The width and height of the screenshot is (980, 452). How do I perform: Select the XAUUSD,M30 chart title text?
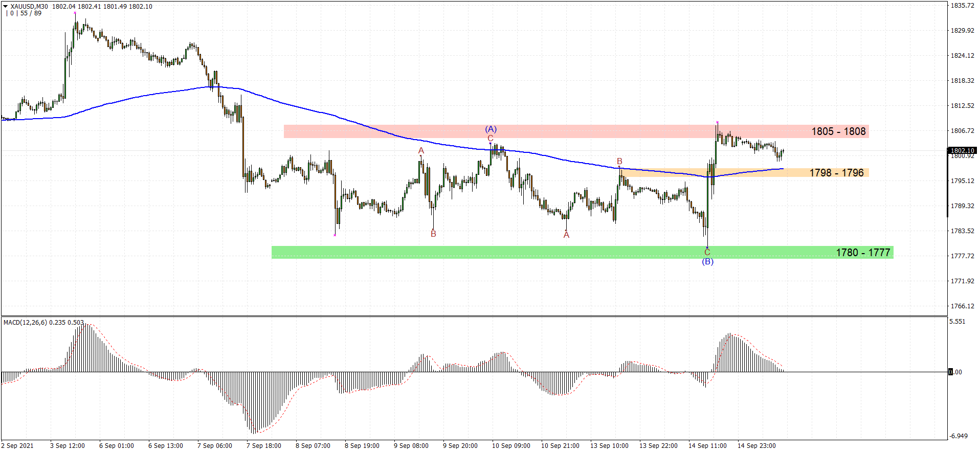pos(29,7)
